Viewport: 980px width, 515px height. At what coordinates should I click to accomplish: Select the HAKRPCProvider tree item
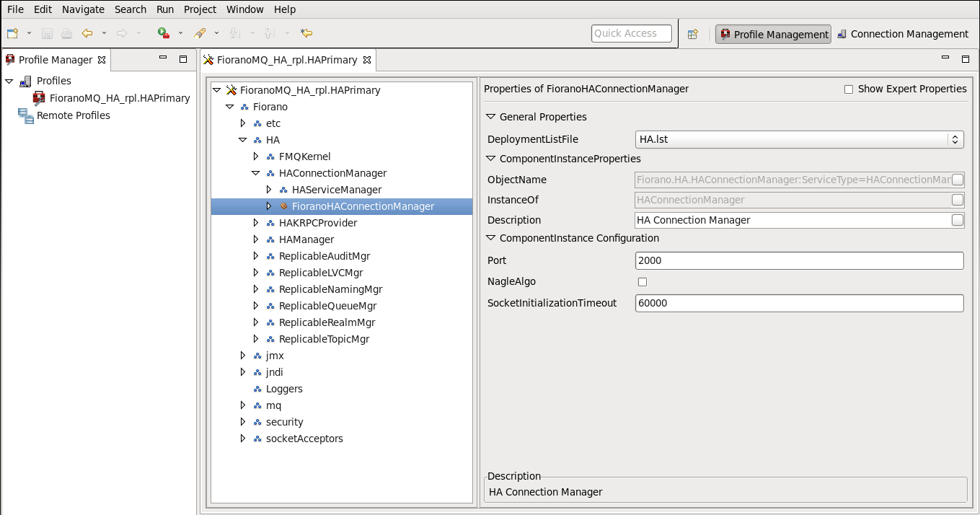[x=318, y=223]
